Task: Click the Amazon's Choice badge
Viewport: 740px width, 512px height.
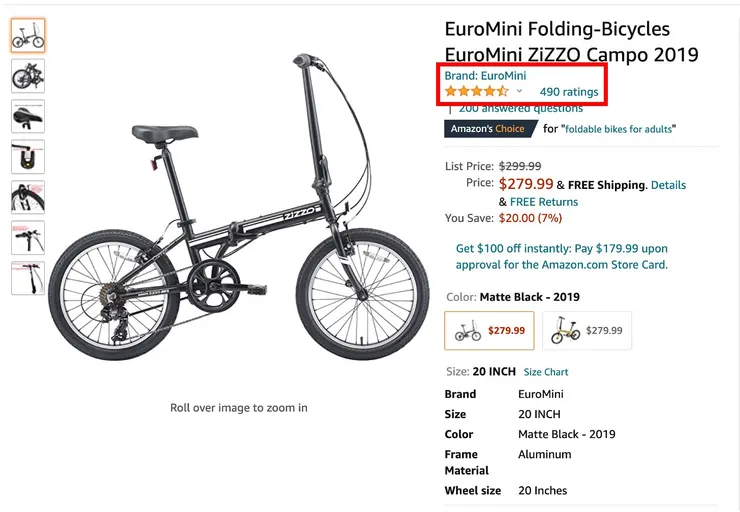Action: (x=490, y=129)
